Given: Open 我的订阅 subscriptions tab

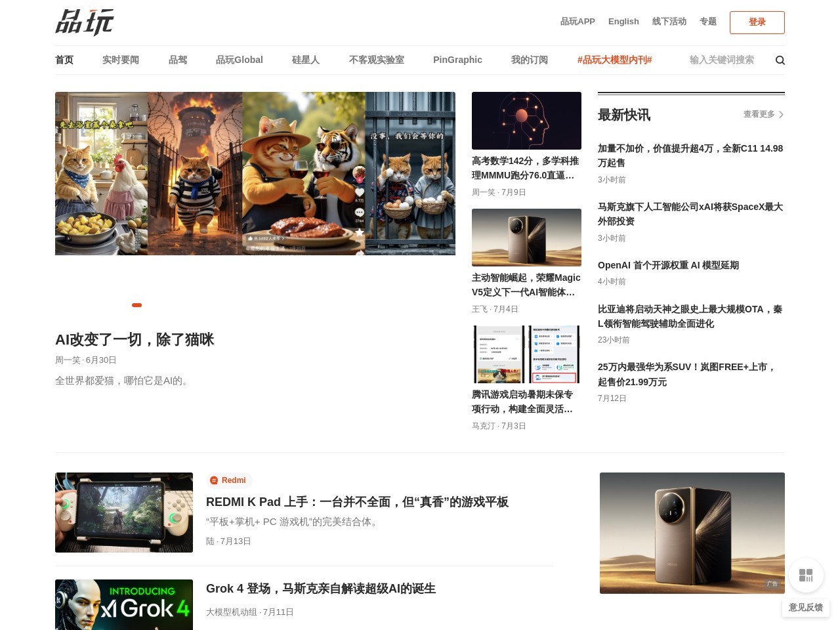Looking at the screenshot, I should coord(529,60).
